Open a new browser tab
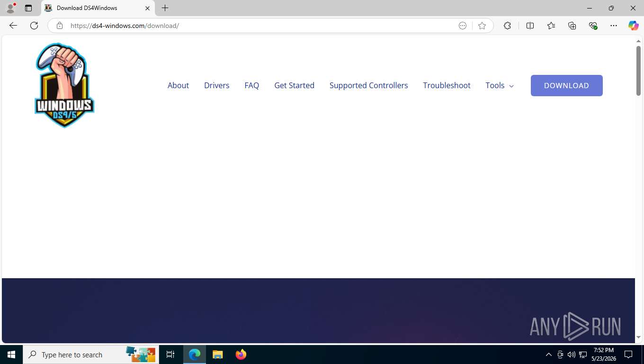Screen dimensions: 644x364 click(x=165, y=8)
